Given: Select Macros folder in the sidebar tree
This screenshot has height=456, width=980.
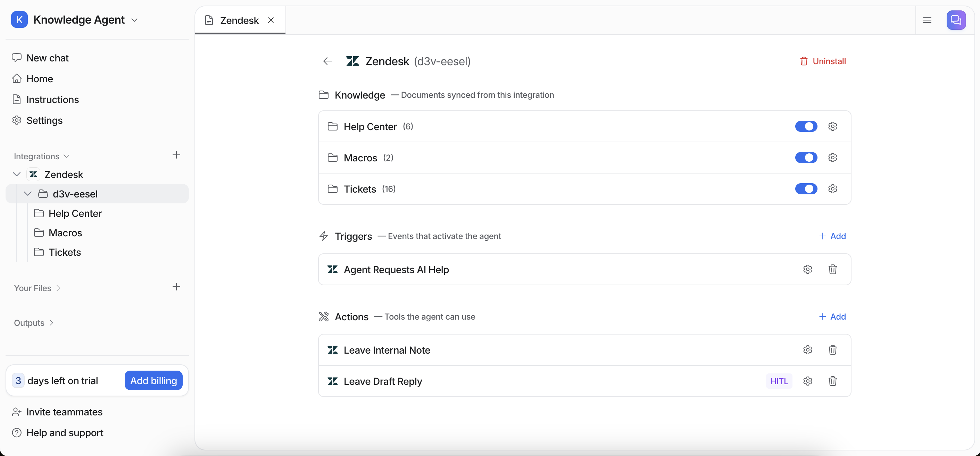Looking at the screenshot, I should point(65,233).
